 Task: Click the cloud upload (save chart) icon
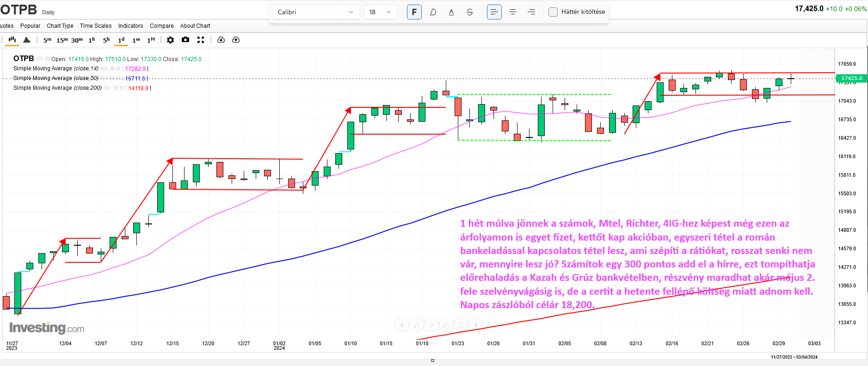(236, 40)
